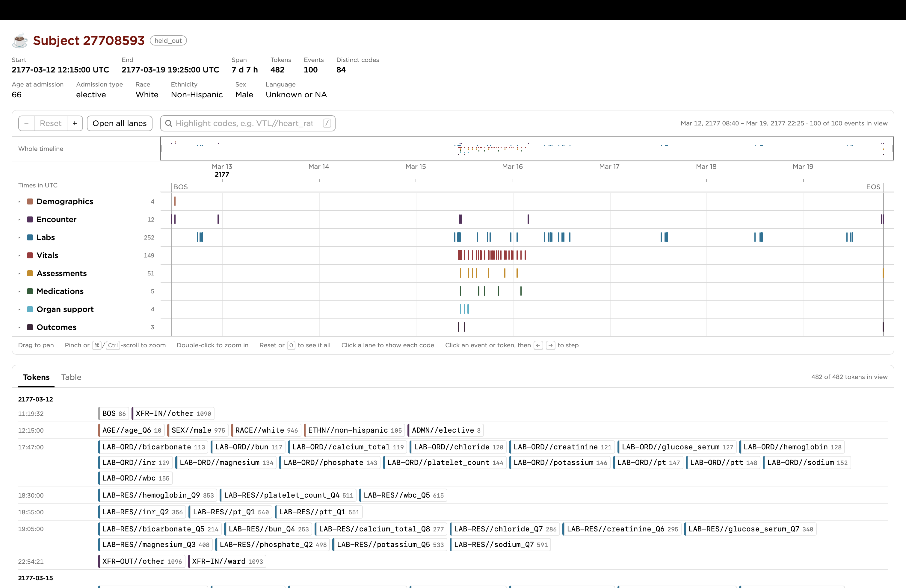The width and height of the screenshot is (906, 588).
Task: Open the Outcomes lane
Action: 19,327
